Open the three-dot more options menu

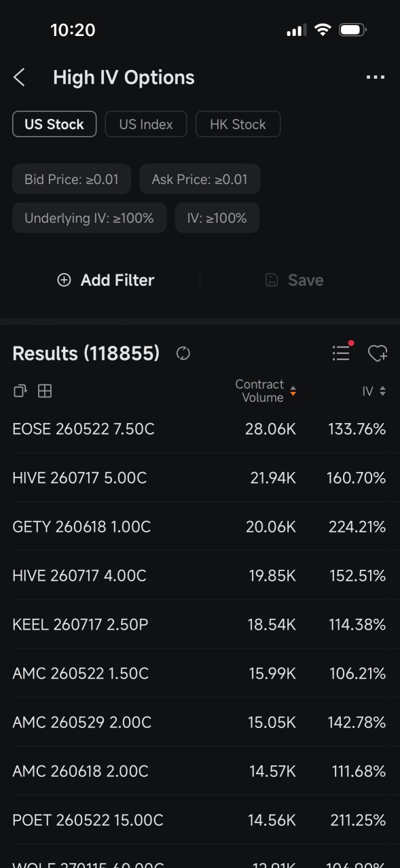(375, 77)
